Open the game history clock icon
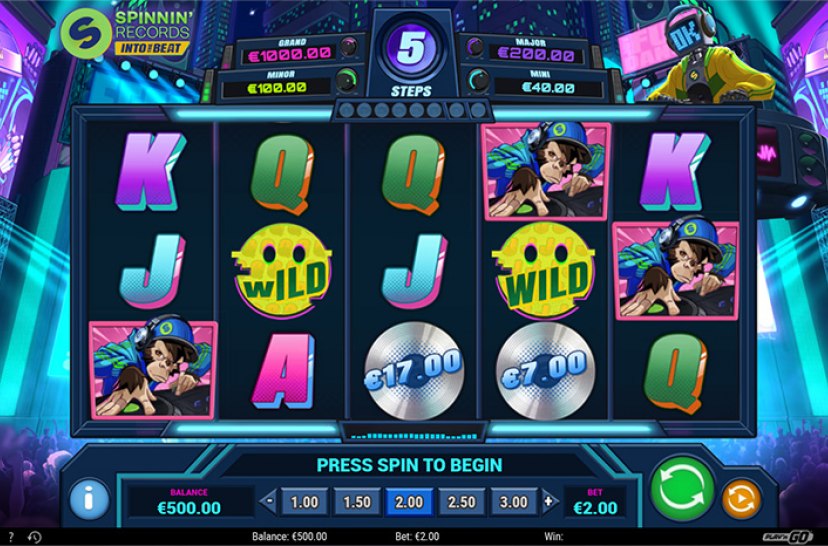Image resolution: width=828 pixels, height=546 pixels. click(34, 536)
